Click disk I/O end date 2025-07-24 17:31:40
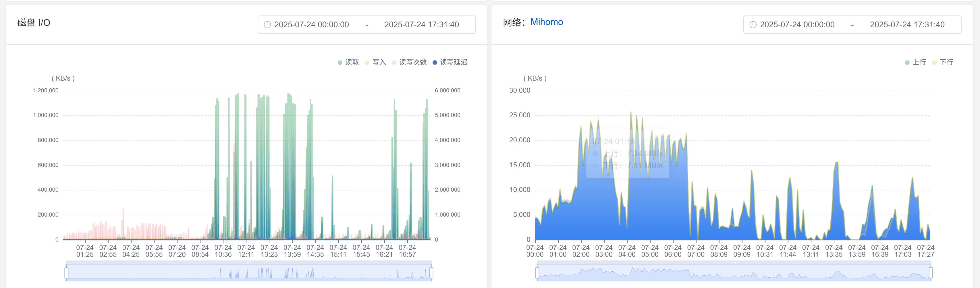This screenshot has width=980, height=288. tap(422, 25)
